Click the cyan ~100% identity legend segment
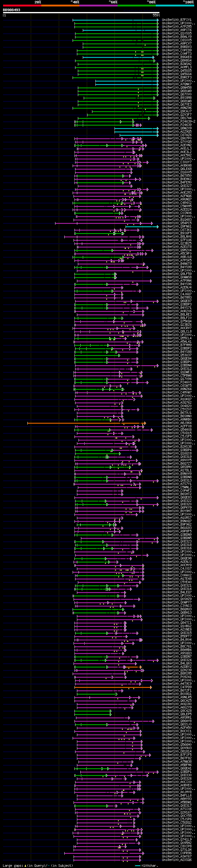The height and width of the screenshot is (868, 197). 175,6
